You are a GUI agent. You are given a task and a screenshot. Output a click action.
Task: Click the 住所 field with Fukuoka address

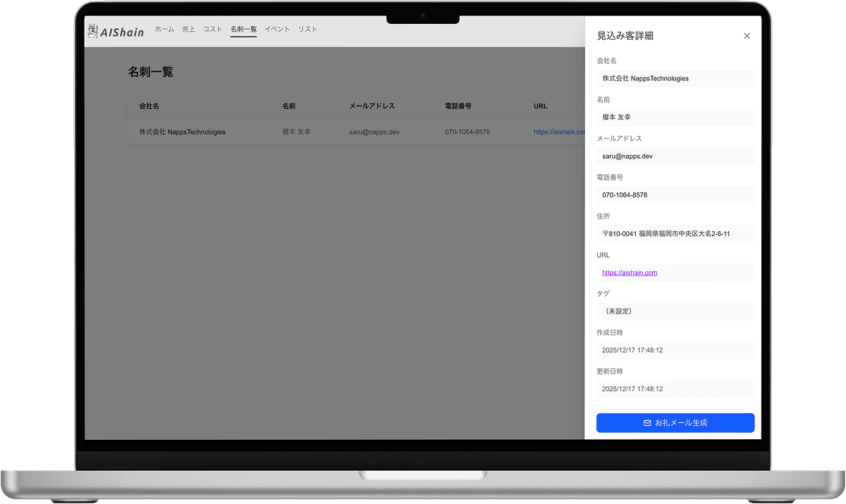point(675,233)
